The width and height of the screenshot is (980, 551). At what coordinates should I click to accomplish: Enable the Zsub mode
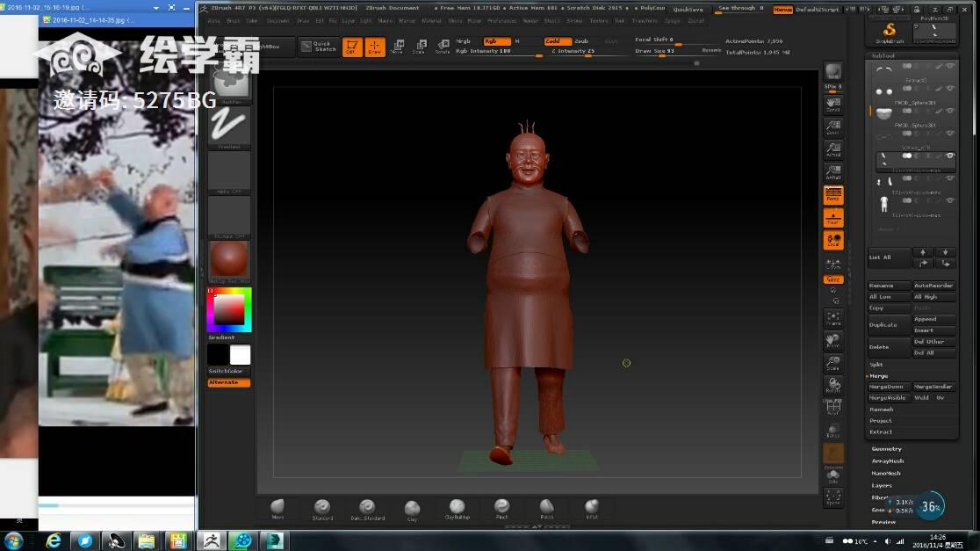[x=581, y=41]
